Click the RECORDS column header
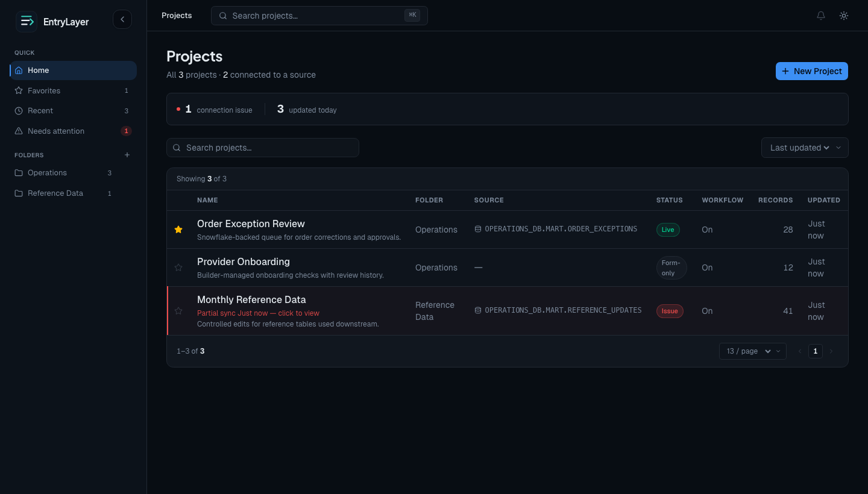This screenshot has width=868, height=494. (x=776, y=200)
